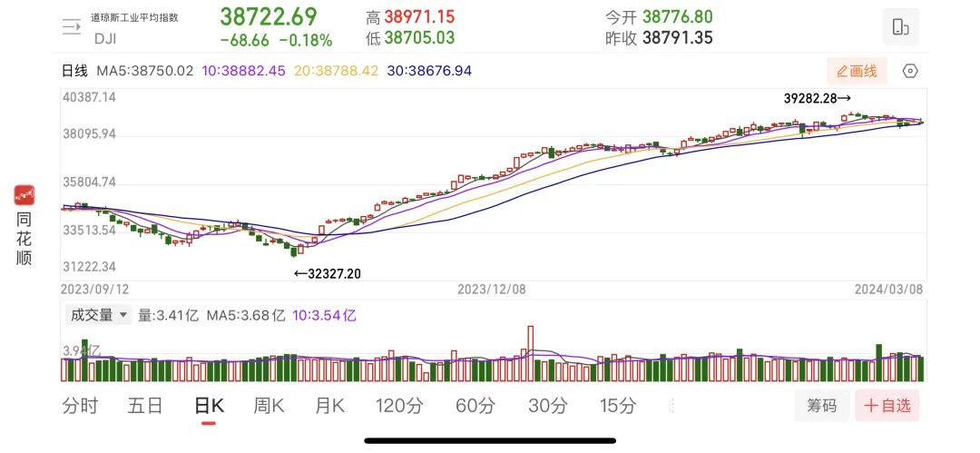Screen dimensions: 980x453
Task: Switch to the 月K tab
Action: (330, 406)
